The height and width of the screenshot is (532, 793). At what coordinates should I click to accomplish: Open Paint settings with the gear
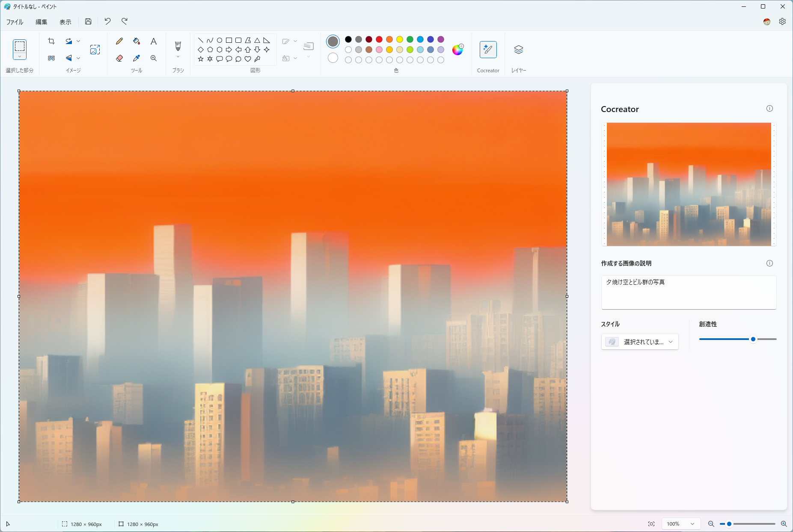[x=783, y=21]
